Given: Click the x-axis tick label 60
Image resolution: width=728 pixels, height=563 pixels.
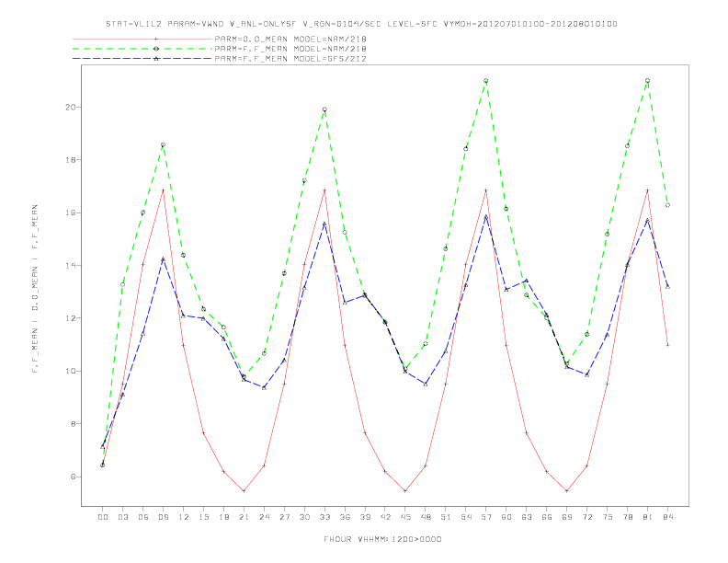Looking at the screenshot, I should (x=506, y=517).
